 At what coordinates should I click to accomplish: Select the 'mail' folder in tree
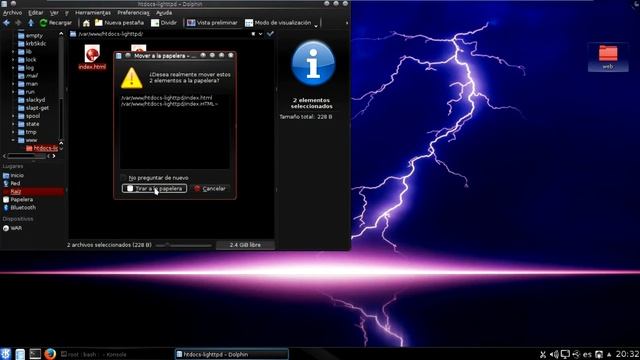click(x=31, y=76)
